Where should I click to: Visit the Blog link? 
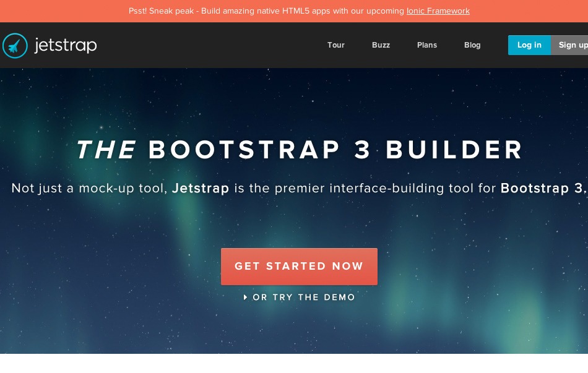[472, 45]
